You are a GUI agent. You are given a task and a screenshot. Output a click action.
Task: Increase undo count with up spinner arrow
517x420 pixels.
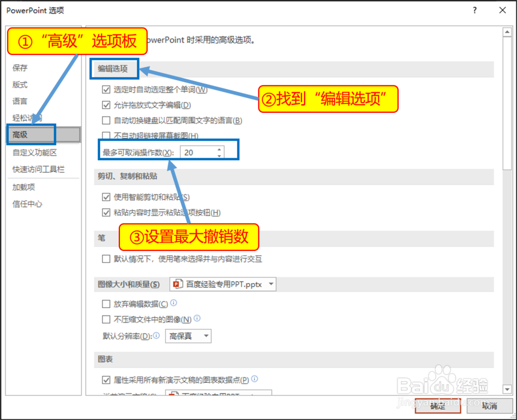(220, 149)
